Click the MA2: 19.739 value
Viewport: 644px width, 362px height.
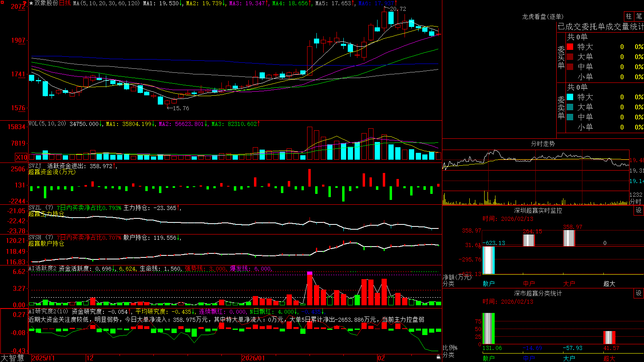(204, 3)
